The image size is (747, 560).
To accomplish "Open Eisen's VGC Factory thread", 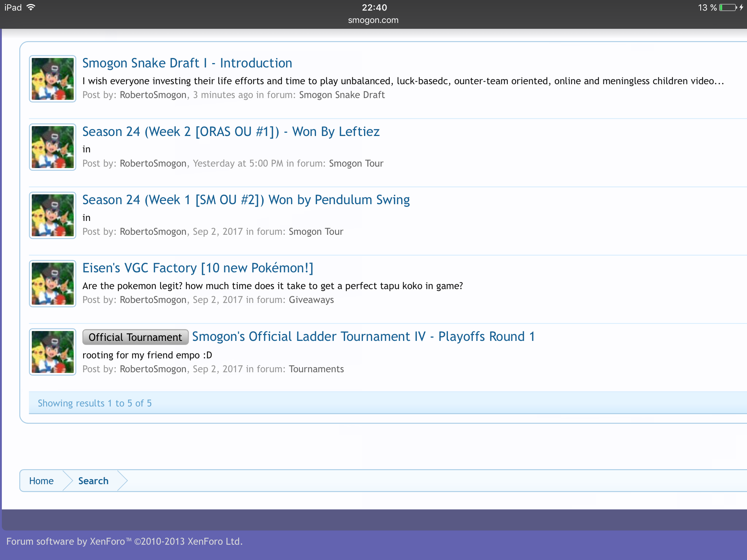I will point(198,268).
